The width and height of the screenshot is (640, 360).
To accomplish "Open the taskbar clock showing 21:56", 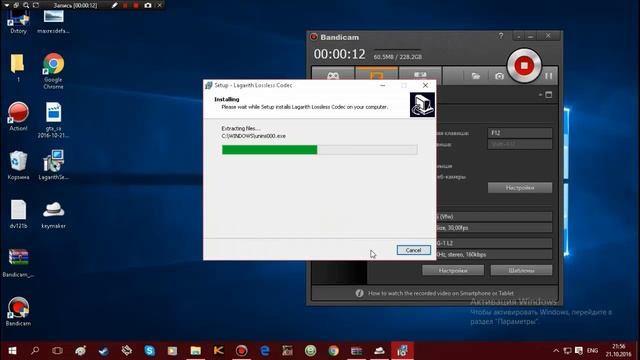I will coord(618,351).
